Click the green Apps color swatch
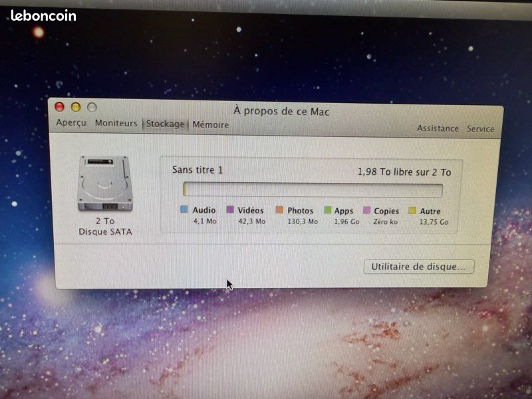Viewport: 532px width, 399px height. coord(327,210)
